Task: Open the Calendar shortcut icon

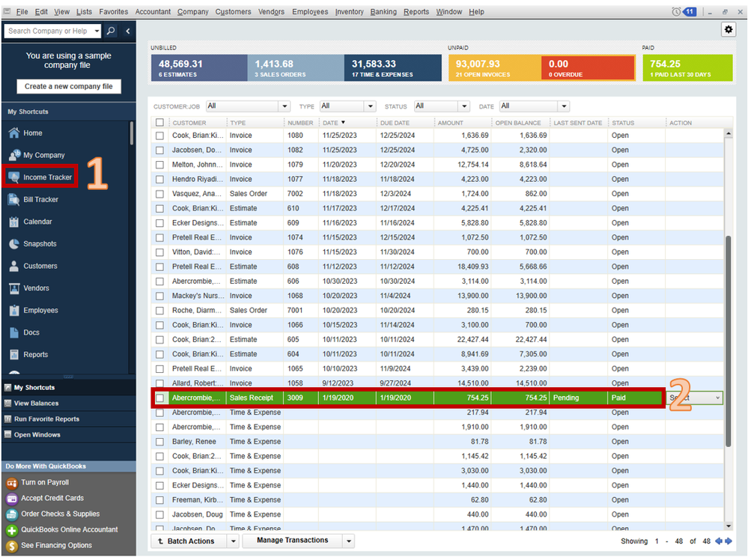Action: (14, 222)
